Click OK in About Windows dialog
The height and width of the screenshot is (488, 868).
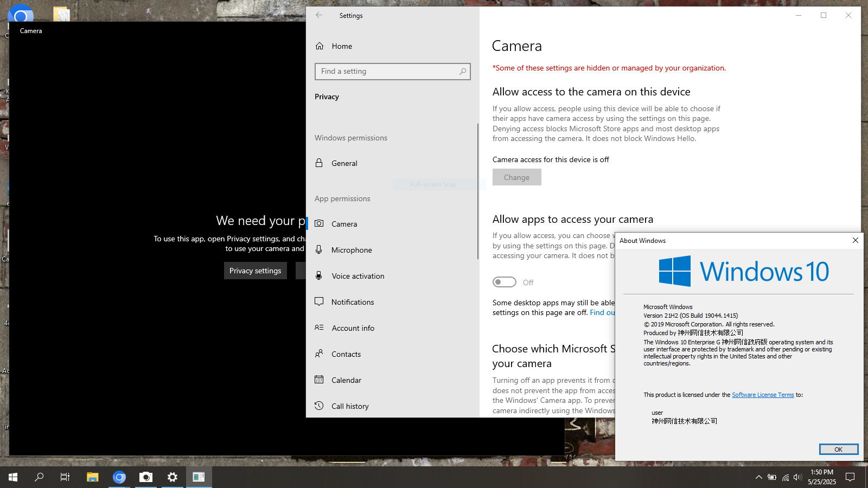(x=839, y=449)
